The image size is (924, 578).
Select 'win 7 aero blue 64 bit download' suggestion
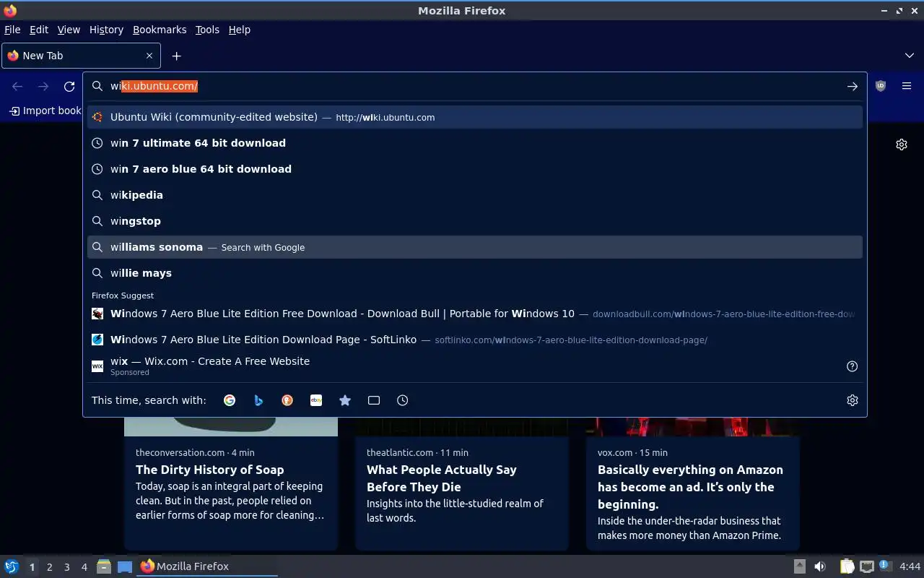click(x=475, y=169)
